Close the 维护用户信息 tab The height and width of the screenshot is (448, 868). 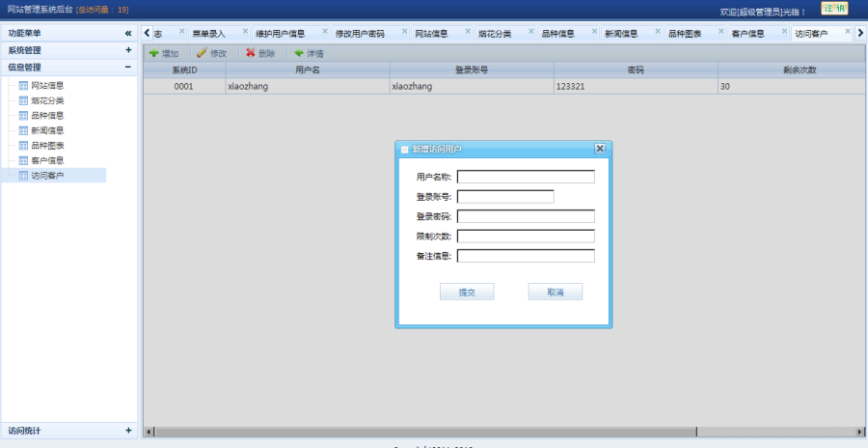325,31
